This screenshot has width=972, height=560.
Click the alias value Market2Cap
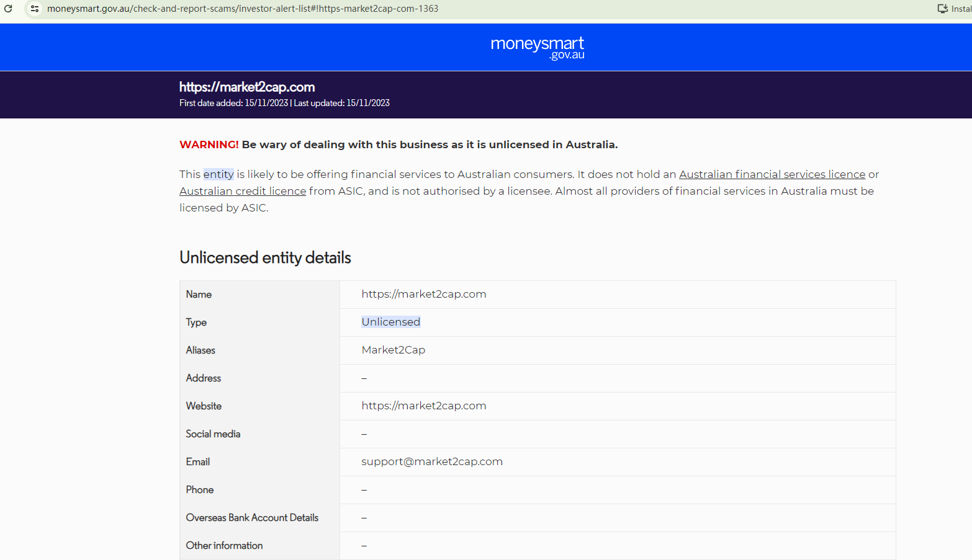click(394, 350)
